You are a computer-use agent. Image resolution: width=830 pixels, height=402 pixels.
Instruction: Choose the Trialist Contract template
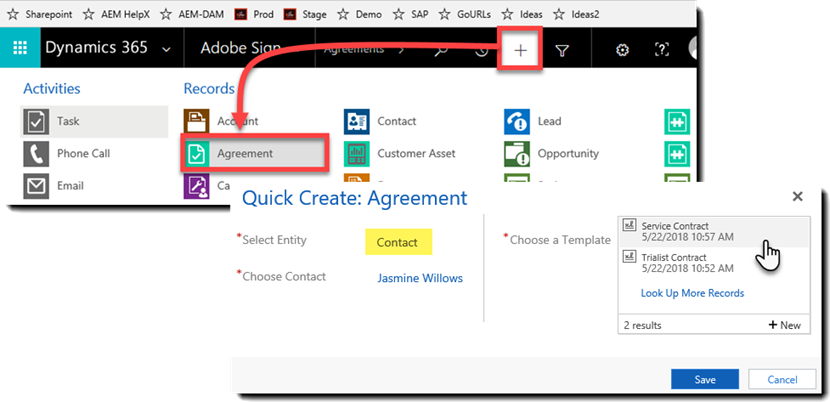pyautogui.click(x=714, y=263)
